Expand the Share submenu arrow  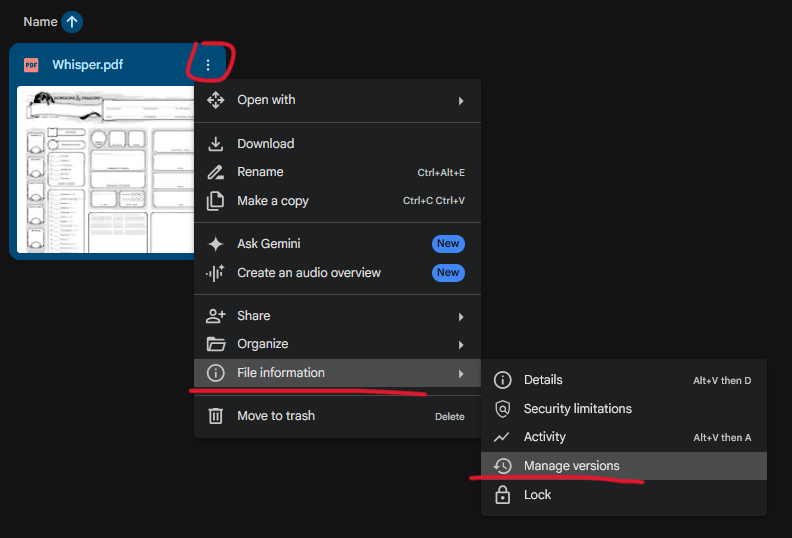[x=461, y=317]
